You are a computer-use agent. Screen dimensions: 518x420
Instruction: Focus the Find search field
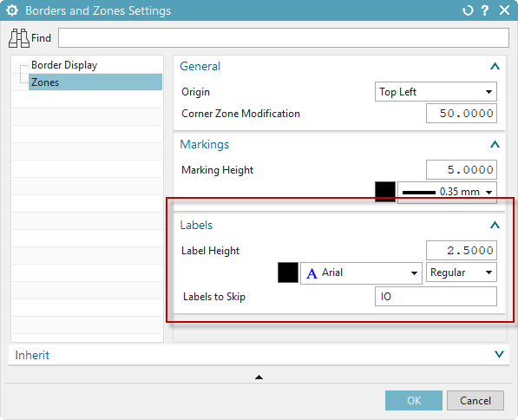click(284, 37)
